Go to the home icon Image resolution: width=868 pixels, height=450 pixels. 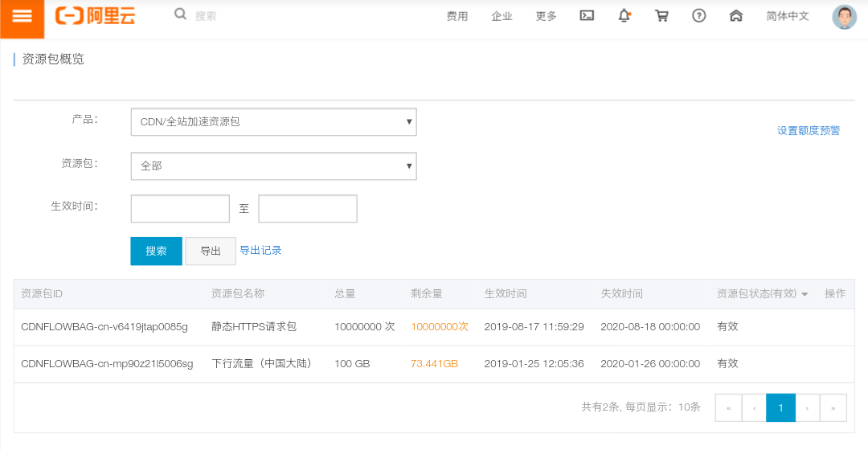[735, 15]
